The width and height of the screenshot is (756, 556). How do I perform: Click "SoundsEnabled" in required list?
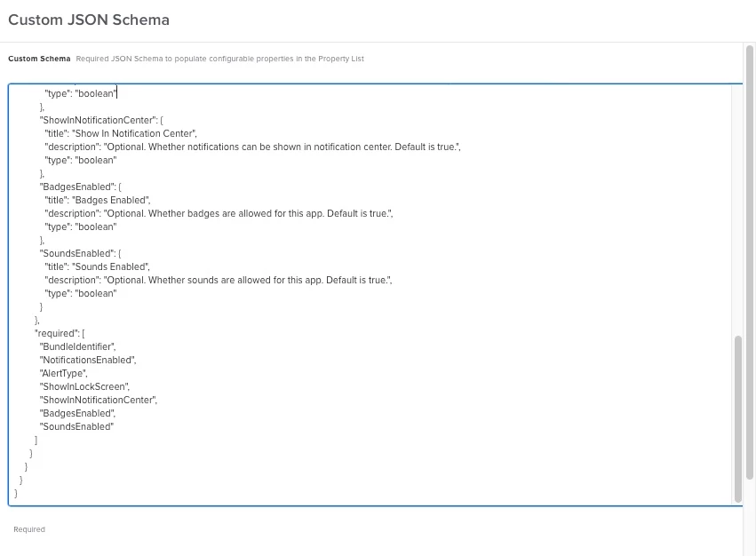pos(76,426)
